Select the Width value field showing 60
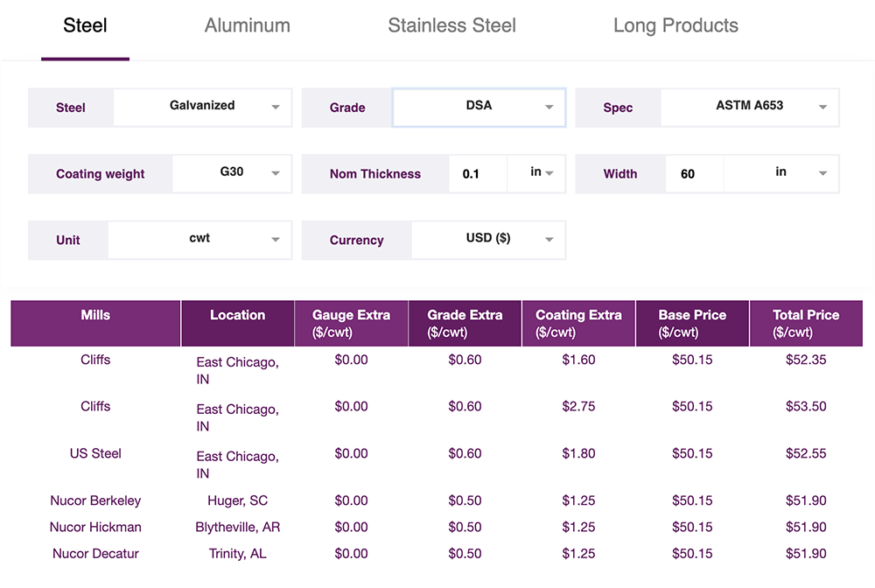Image resolution: width=875 pixels, height=588 pixels. point(694,173)
